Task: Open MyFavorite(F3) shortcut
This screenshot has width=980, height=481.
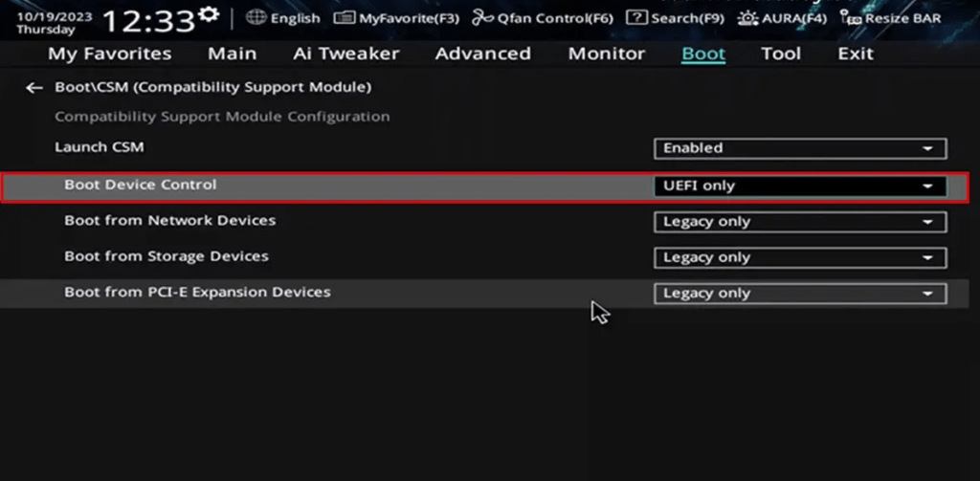Action: [345, 18]
